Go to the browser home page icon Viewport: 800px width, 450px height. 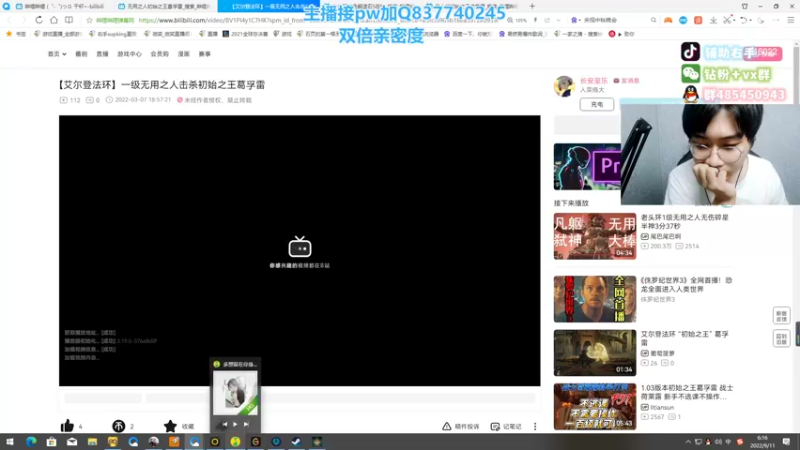pyautogui.click(x=54, y=20)
